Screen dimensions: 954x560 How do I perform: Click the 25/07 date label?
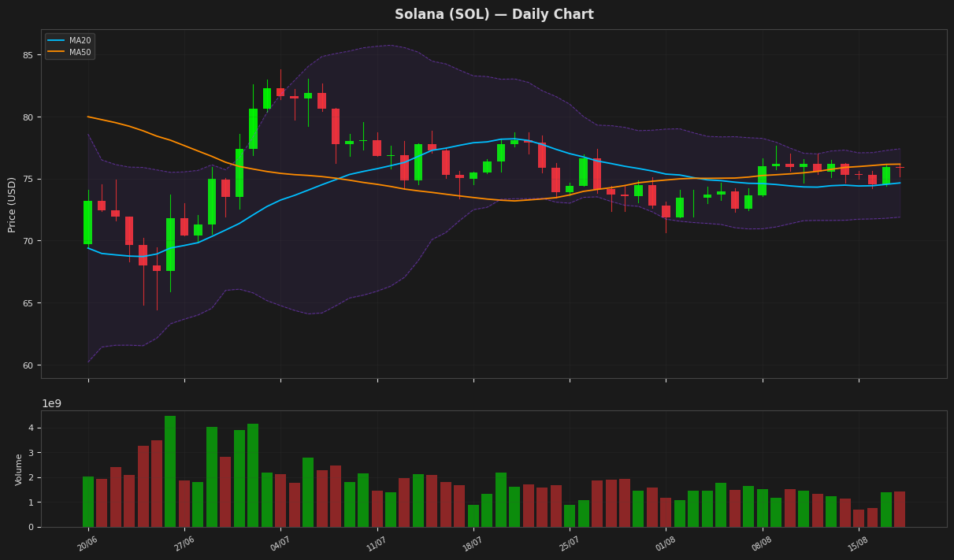point(570,544)
